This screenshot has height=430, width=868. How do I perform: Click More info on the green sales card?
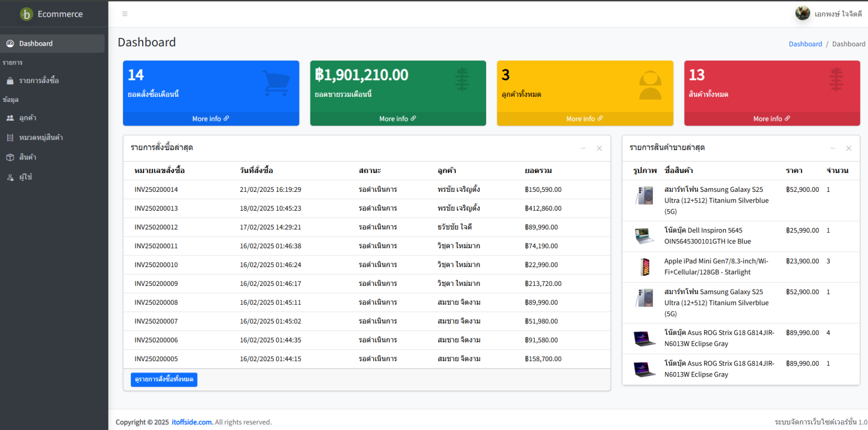pos(398,119)
